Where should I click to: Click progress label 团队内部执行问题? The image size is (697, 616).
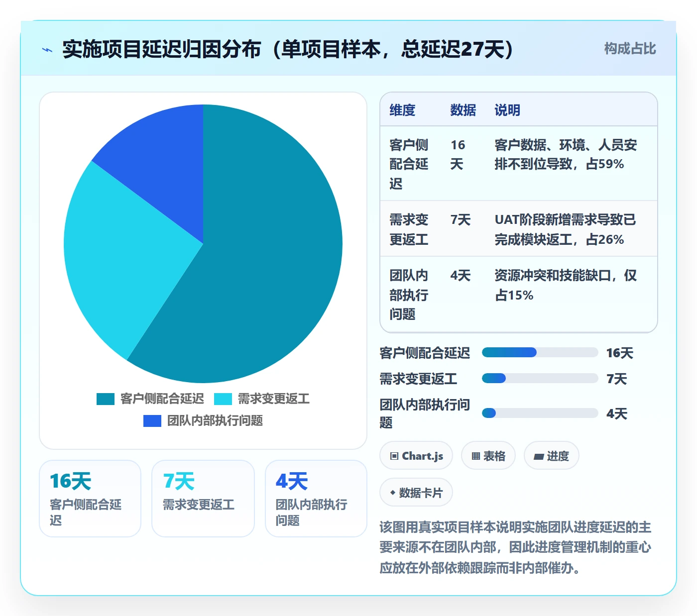click(x=425, y=413)
